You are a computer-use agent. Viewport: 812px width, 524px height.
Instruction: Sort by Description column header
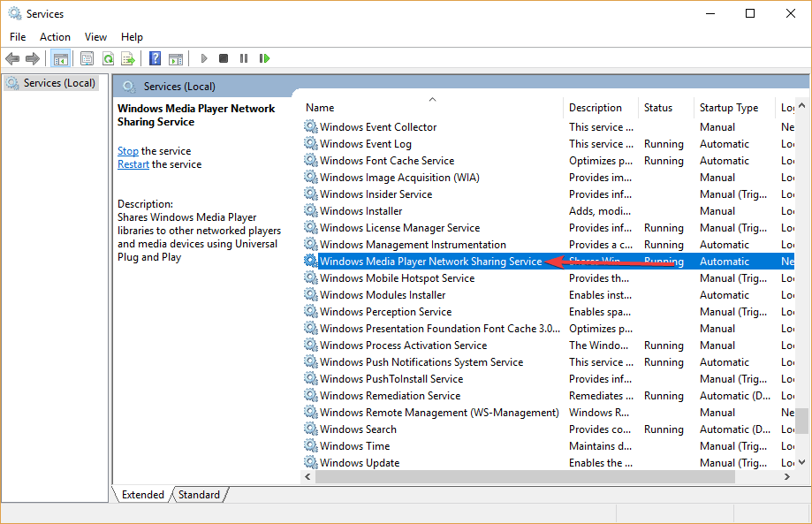pos(600,108)
